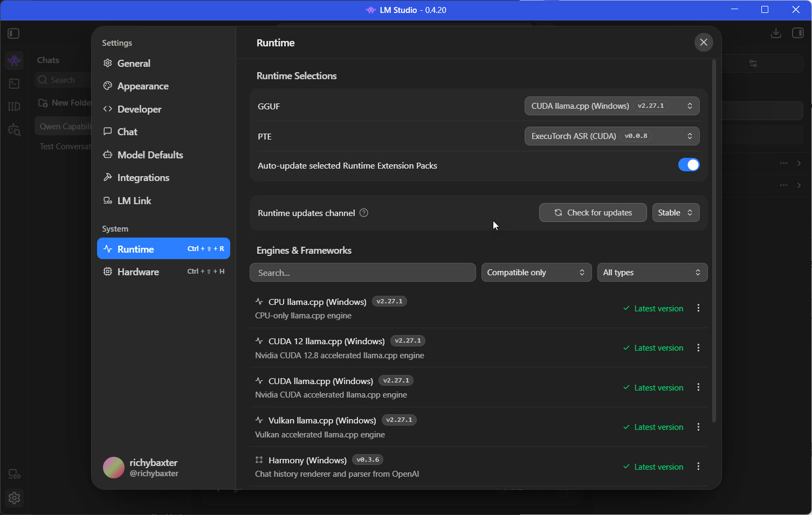Viewport: 812px width, 515px height.
Task: Click the CUDA 12 llama.cpp (Windows) engine name
Action: pyautogui.click(x=326, y=342)
